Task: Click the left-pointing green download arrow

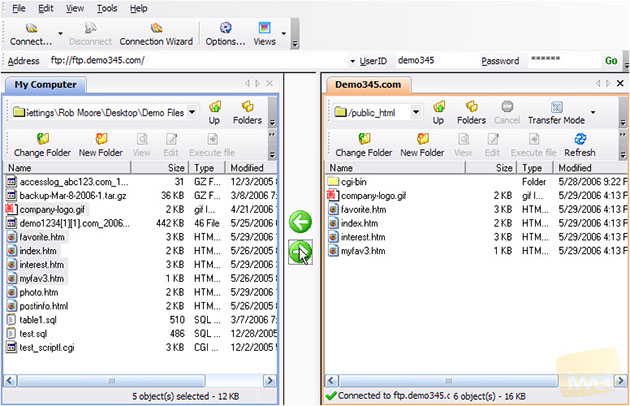Action: pos(300,222)
